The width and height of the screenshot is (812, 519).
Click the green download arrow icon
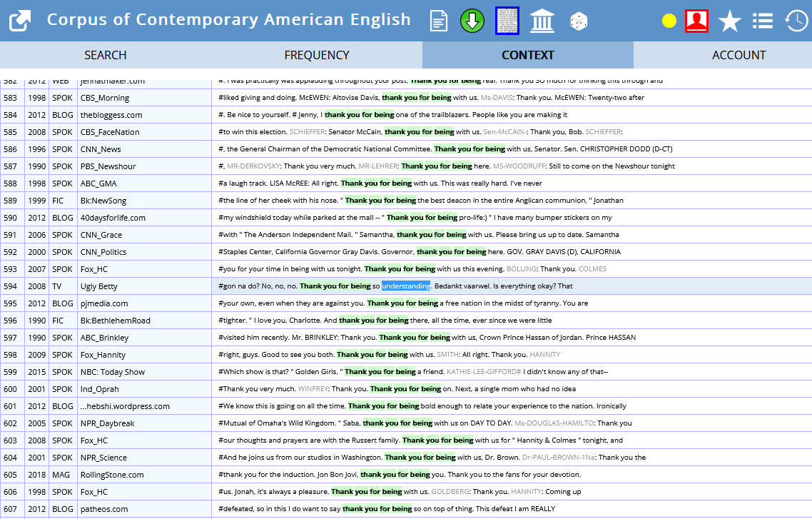pyautogui.click(x=472, y=21)
